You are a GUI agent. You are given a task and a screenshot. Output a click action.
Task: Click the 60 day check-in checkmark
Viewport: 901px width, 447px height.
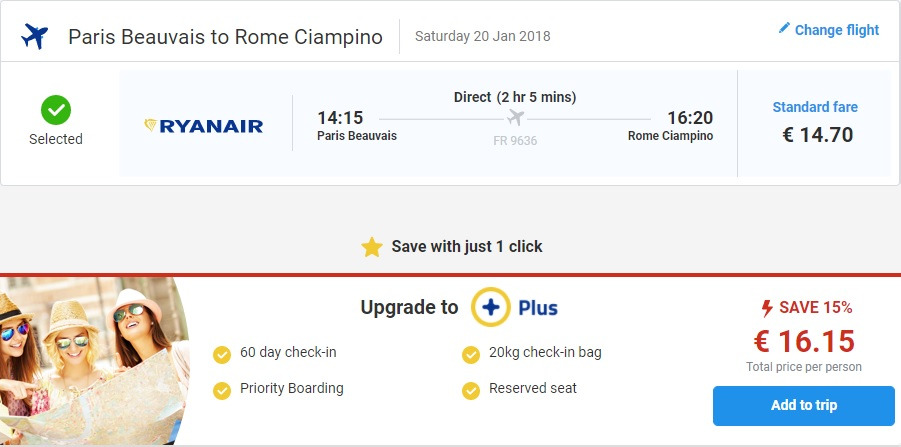point(222,354)
